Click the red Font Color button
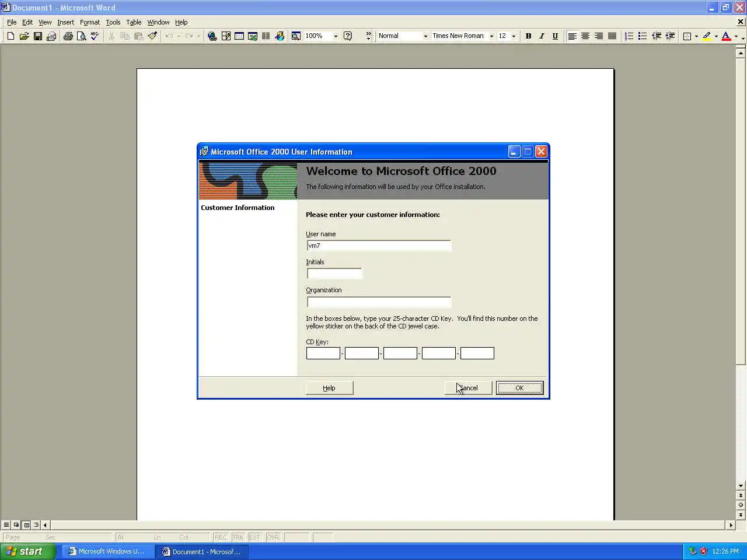747x560 pixels. (x=726, y=36)
